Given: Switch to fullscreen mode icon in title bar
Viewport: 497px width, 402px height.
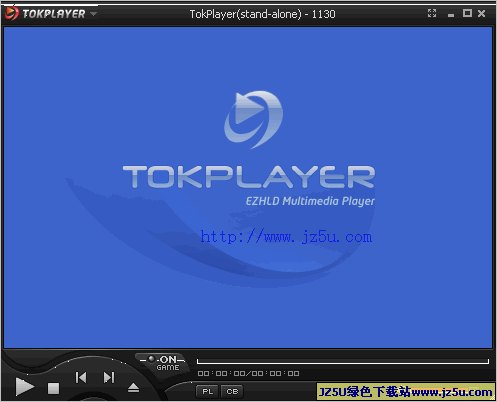Looking at the screenshot, I should 432,13.
